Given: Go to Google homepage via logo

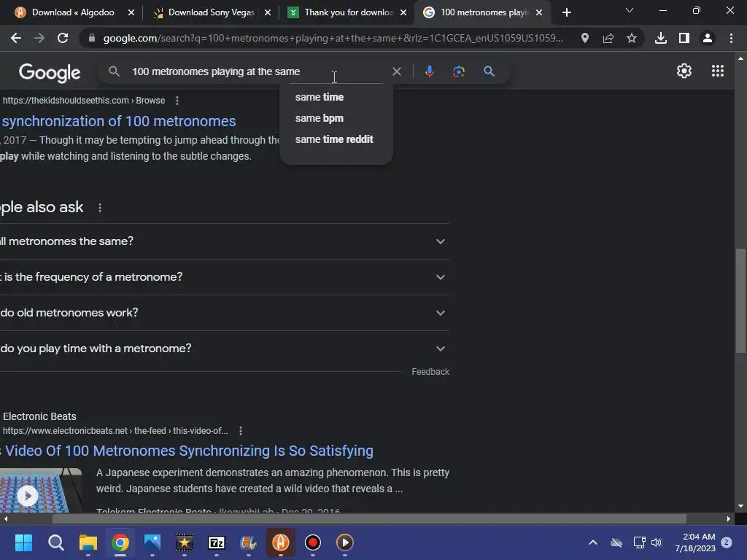Looking at the screenshot, I should 50,72.
